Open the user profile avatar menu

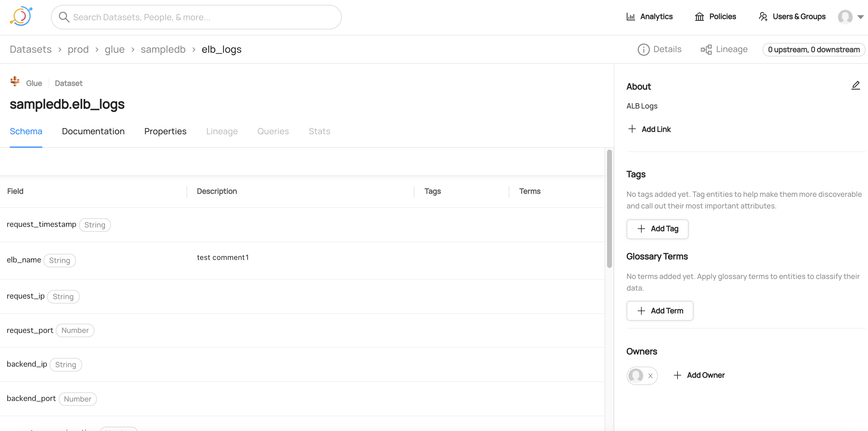tap(846, 17)
